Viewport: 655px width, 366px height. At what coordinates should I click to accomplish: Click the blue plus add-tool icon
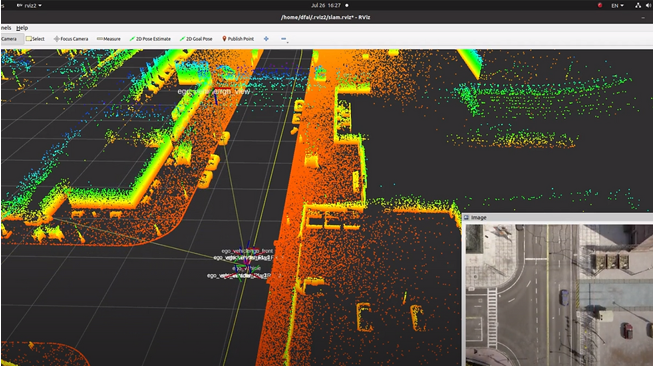[266, 39]
